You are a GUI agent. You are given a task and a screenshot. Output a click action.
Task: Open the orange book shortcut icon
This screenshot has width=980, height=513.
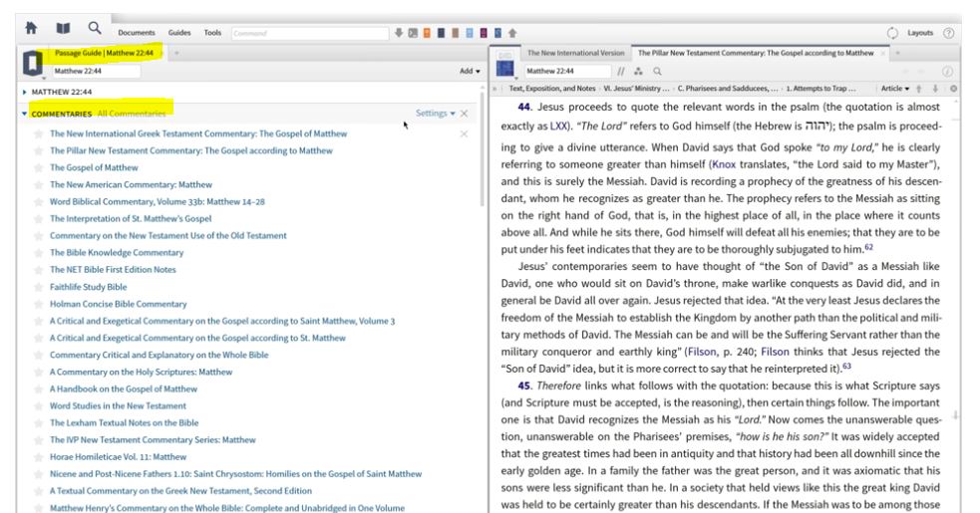pos(427,33)
